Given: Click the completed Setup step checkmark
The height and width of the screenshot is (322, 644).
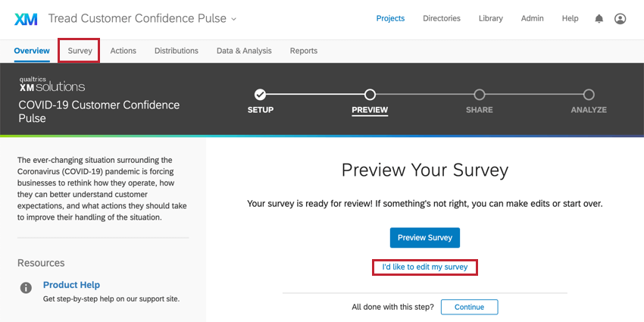Looking at the screenshot, I should tap(260, 95).
